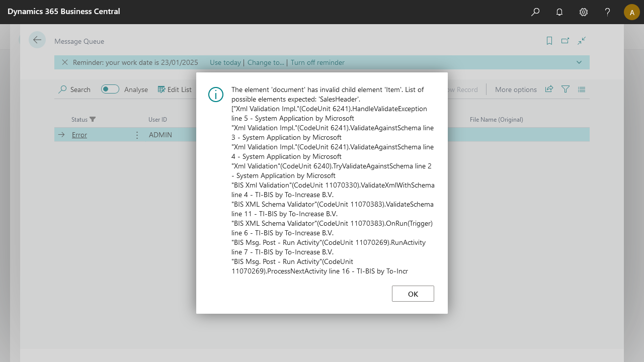Click the row selection arrow indicator

(x=61, y=135)
